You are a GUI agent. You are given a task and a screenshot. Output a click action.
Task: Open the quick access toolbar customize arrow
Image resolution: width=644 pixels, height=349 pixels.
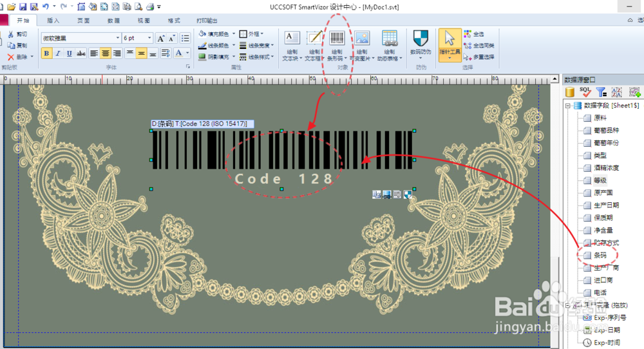coord(159,6)
